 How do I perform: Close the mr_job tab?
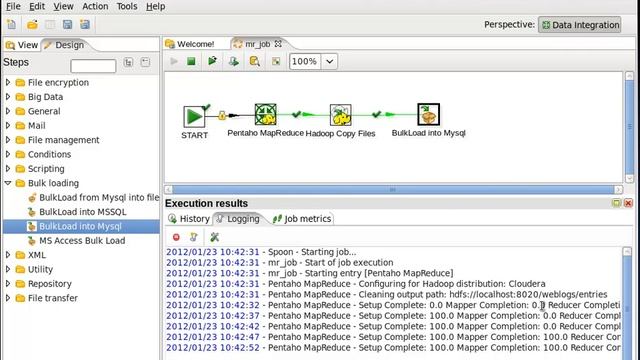(x=278, y=44)
